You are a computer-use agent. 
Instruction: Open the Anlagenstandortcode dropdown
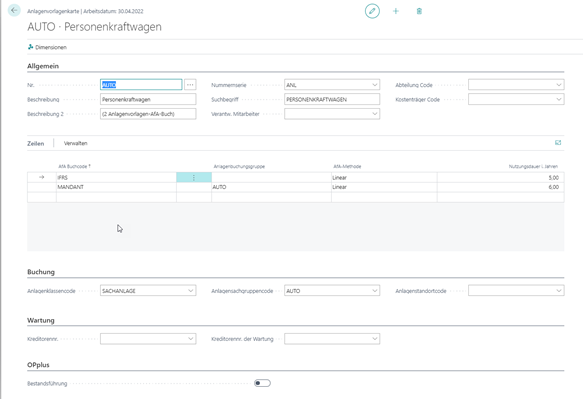click(558, 290)
